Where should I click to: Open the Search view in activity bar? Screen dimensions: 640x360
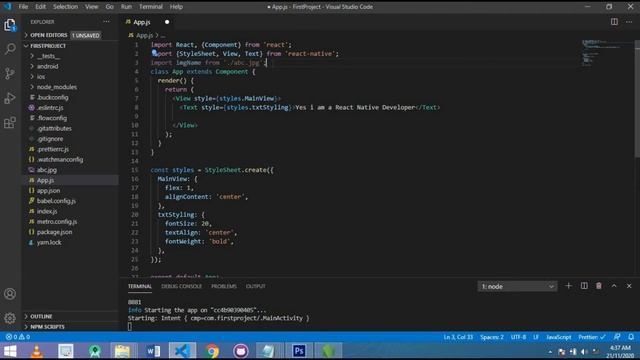10,49
